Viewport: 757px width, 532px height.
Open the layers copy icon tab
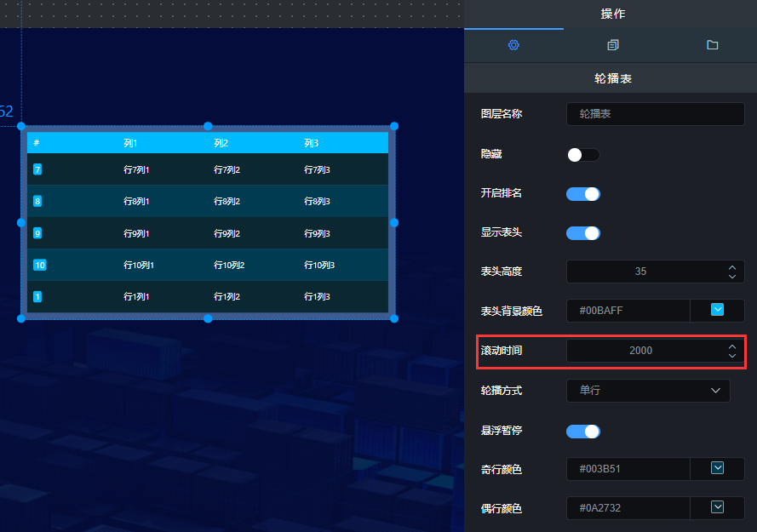612,45
